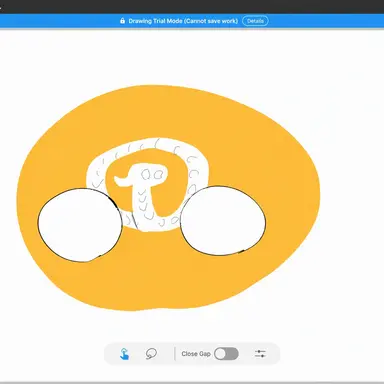The width and height of the screenshot is (384, 384).
Task: Click the 'Drawing Trial Mode (Cannot save work)' text
Action: (x=183, y=21)
